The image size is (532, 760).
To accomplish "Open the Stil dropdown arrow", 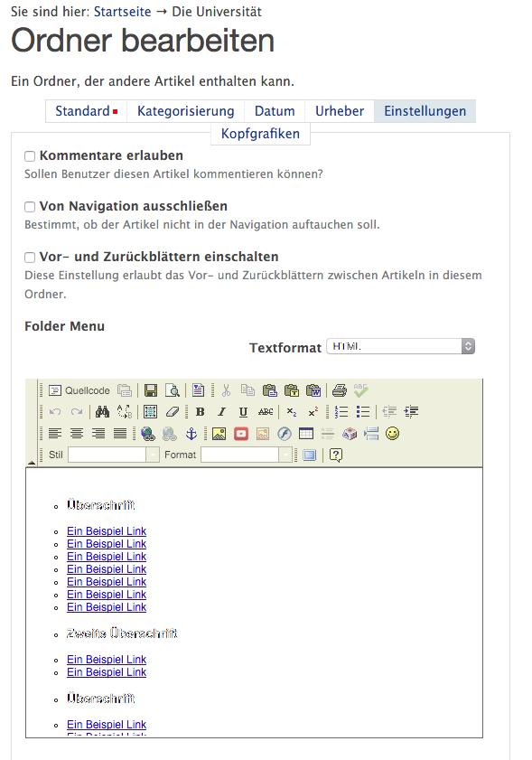I will (x=153, y=455).
